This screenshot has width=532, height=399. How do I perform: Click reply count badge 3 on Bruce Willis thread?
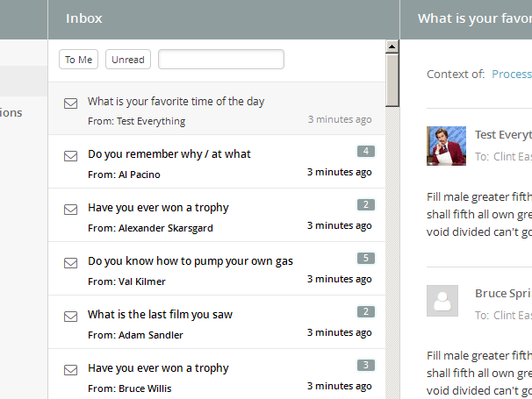pos(366,365)
